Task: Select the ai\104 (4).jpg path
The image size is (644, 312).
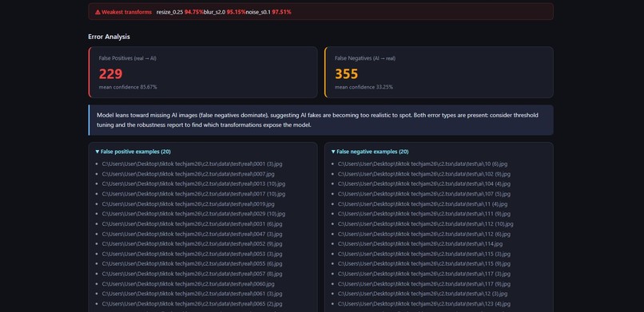Action: point(424,184)
